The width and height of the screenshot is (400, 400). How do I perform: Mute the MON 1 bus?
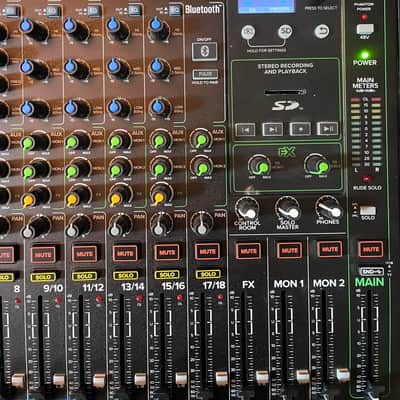pos(289,250)
